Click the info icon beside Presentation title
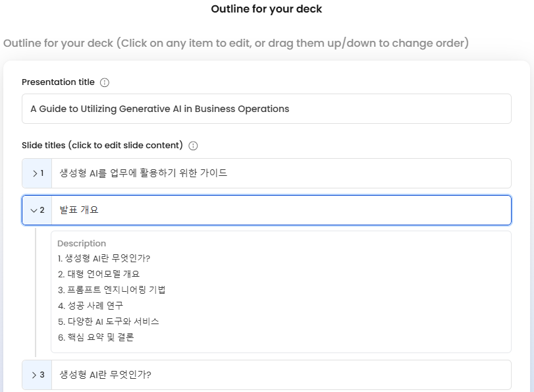The height and width of the screenshot is (392, 534). point(105,82)
